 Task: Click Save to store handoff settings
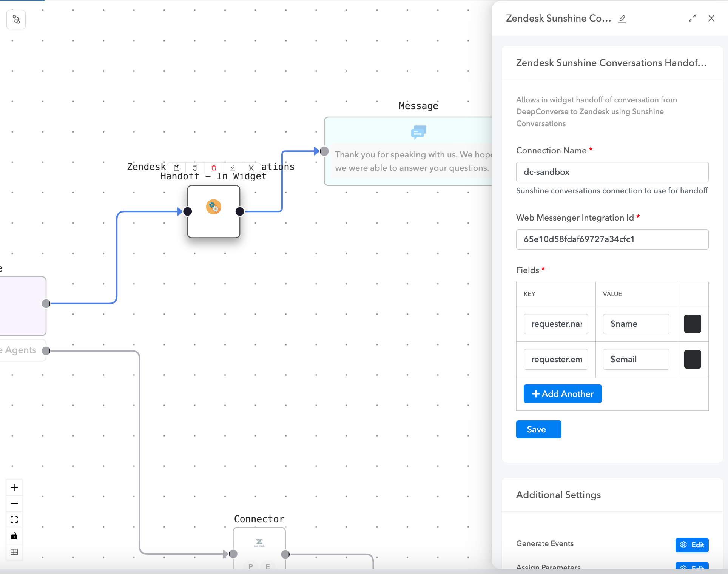(538, 429)
